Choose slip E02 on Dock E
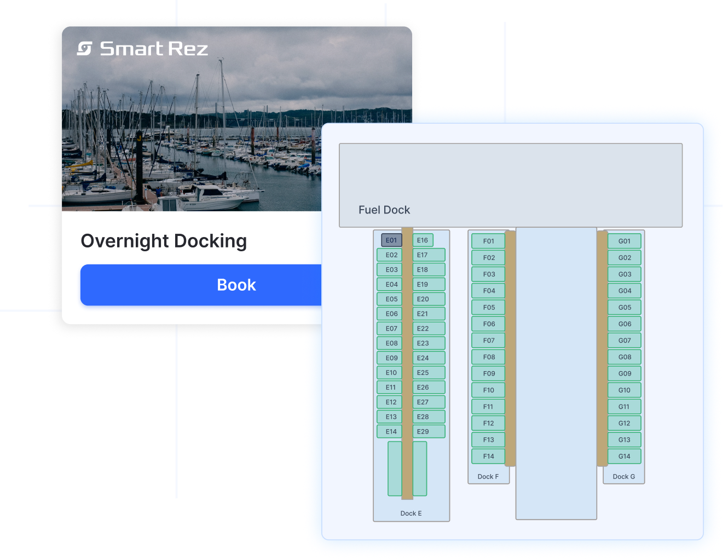728x560 pixels. point(389,255)
